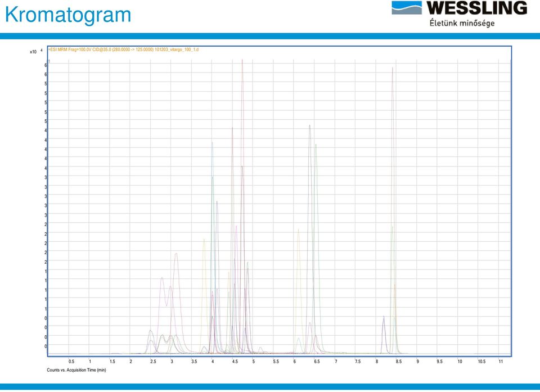
Task: Select the 'Életünk minősége' tagline
Action: (462, 23)
